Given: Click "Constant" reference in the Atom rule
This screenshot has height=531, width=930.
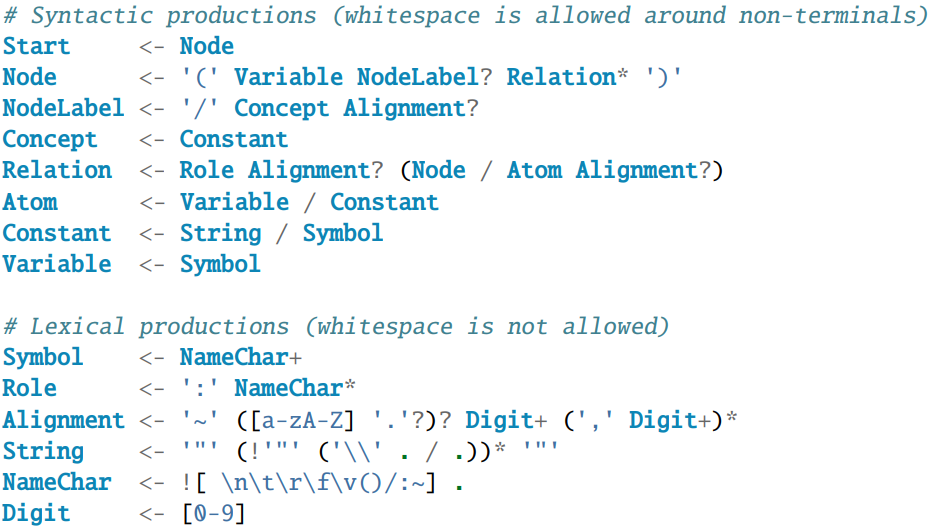Looking at the screenshot, I should point(384,202).
